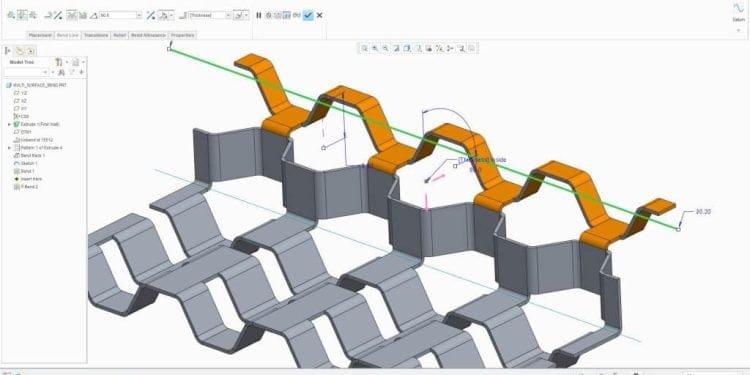Viewport: 750px width, 375px height.
Task: Open the Thickness radius dropdown
Action: (x=228, y=15)
